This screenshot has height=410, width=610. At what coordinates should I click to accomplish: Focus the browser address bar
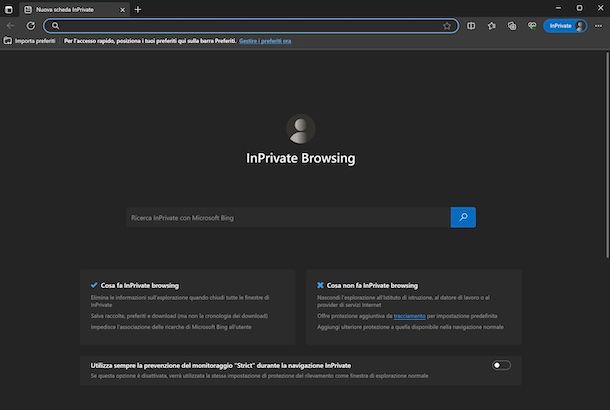point(251,26)
